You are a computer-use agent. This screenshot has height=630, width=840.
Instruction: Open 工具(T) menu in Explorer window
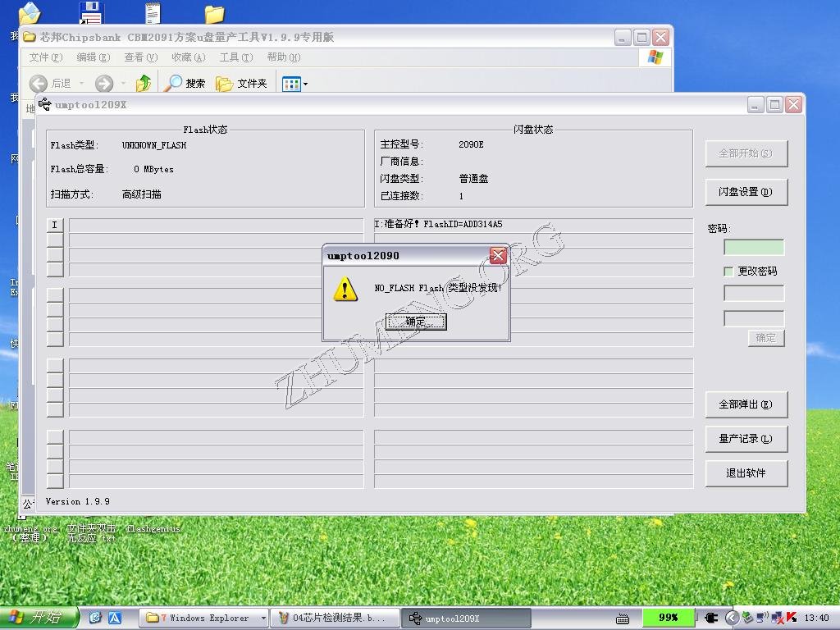(x=236, y=57)
